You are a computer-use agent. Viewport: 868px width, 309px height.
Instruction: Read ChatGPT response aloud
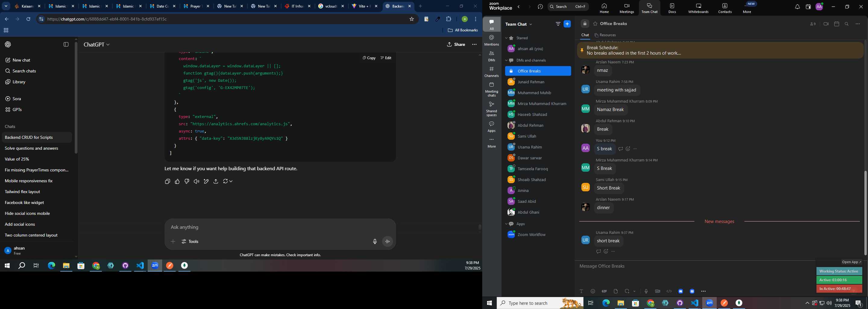(x=197, y=181)
